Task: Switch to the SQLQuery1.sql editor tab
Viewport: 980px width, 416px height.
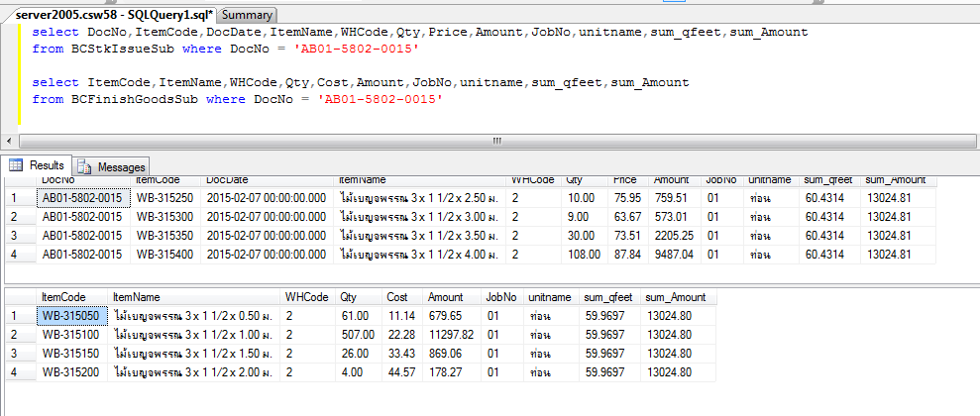Action: 114,15
